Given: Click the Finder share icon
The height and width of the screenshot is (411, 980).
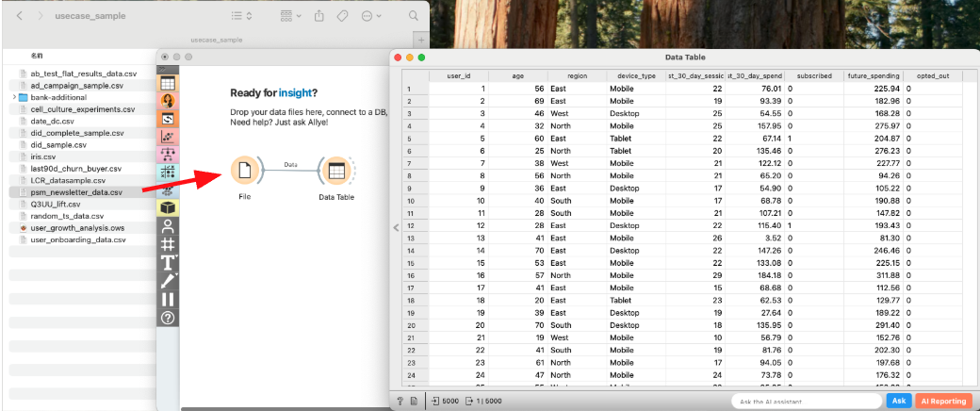Looking at the screenshot, I should click(x=319, y=16).
